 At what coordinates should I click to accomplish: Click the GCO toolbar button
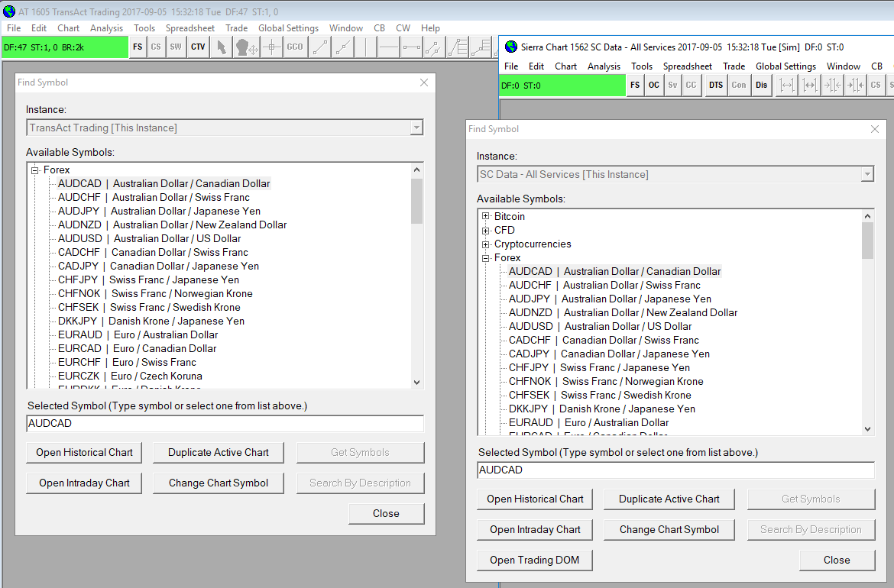point(295,47)
